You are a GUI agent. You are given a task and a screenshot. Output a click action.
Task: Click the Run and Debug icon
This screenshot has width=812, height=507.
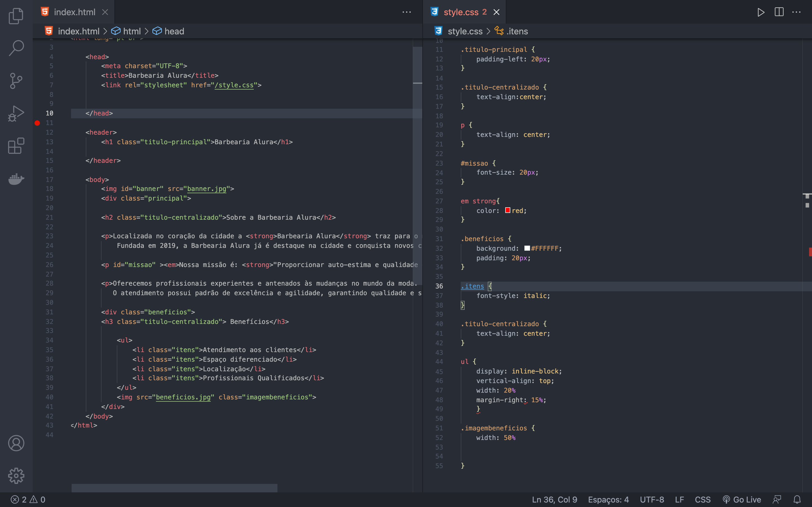point(16,113)
